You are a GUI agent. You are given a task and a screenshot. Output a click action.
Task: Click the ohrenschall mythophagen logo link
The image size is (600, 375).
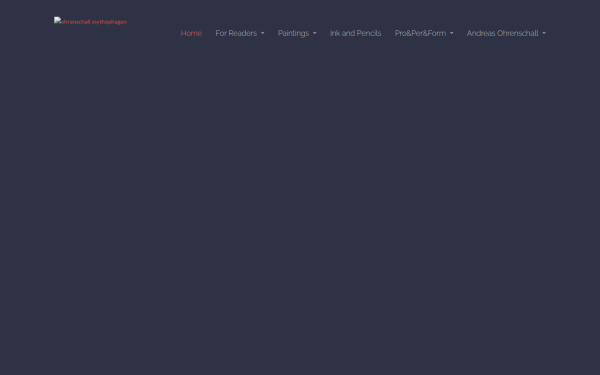coord(90,21)
